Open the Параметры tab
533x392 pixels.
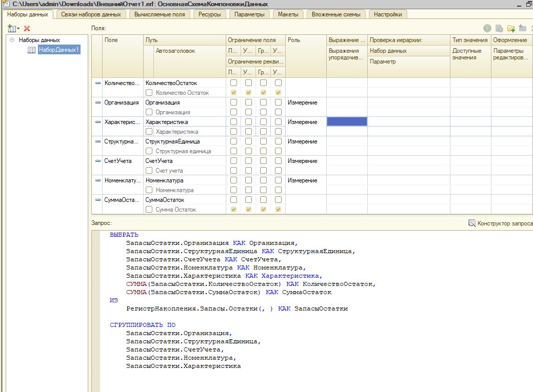(x=249, y=14)
